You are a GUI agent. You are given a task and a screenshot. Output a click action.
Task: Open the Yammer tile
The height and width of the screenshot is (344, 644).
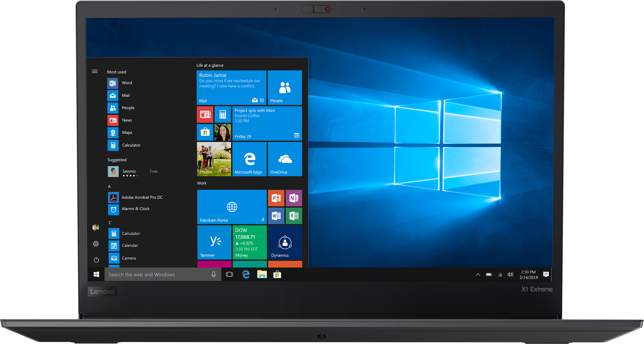(x=214, y=242)
